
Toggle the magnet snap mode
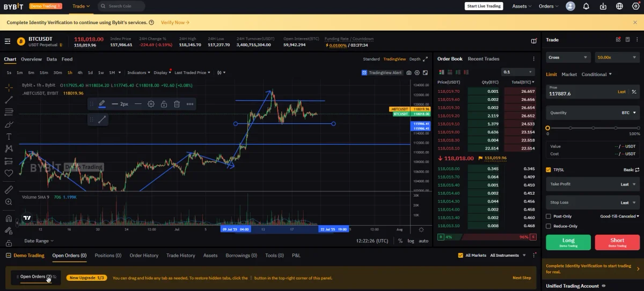click(x=9, y=219)
